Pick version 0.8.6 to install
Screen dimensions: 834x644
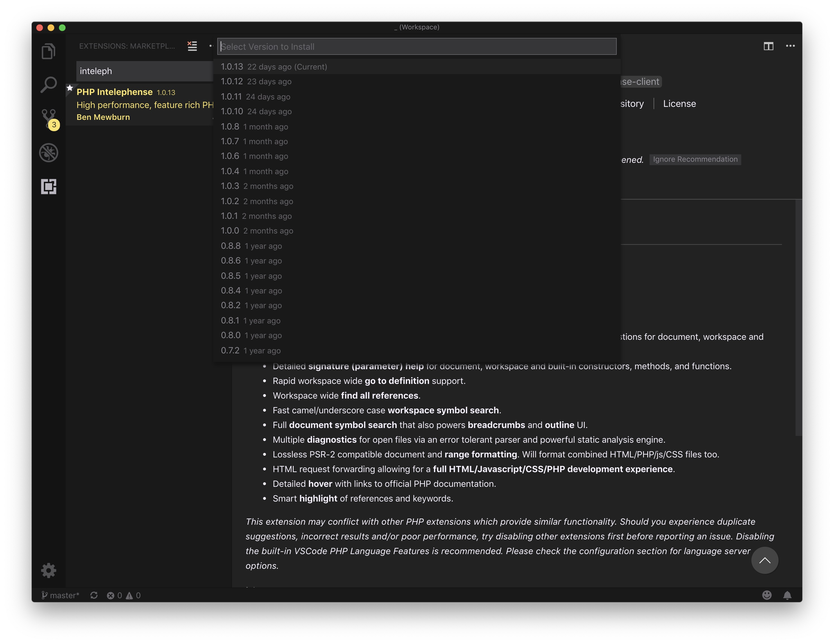417,261
